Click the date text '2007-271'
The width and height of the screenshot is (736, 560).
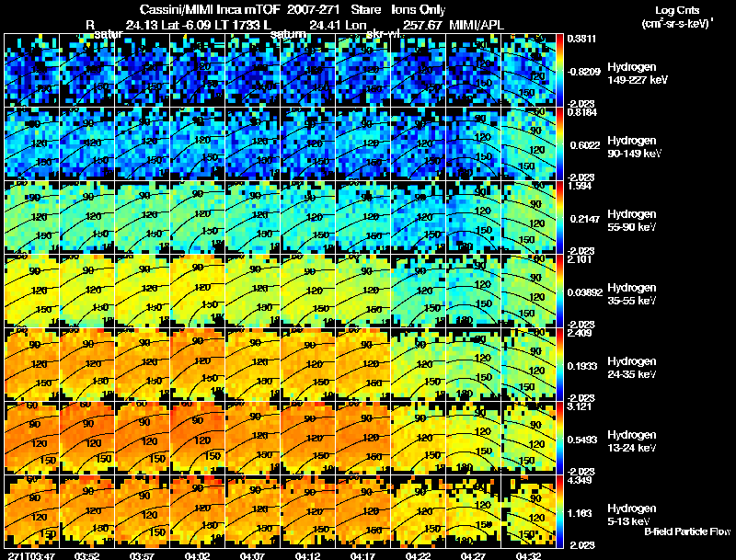313,10
